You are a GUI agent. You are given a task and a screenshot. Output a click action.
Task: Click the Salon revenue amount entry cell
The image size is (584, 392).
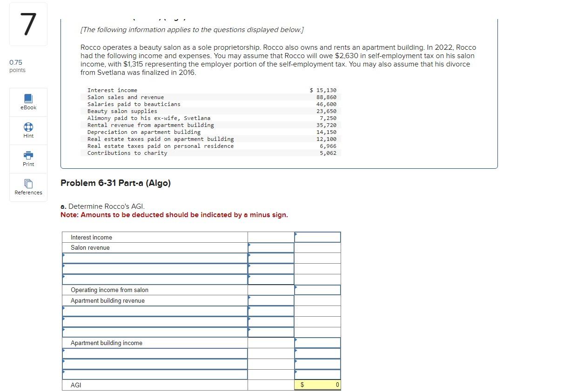[x=271, y=247]
